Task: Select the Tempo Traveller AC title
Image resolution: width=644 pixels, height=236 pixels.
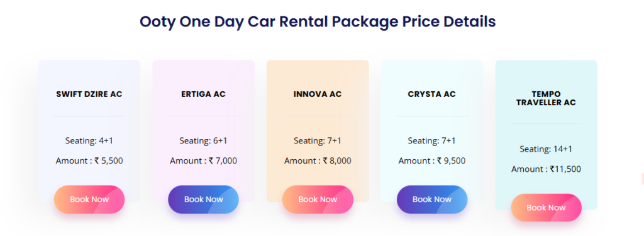Action: tap(547, 99)
